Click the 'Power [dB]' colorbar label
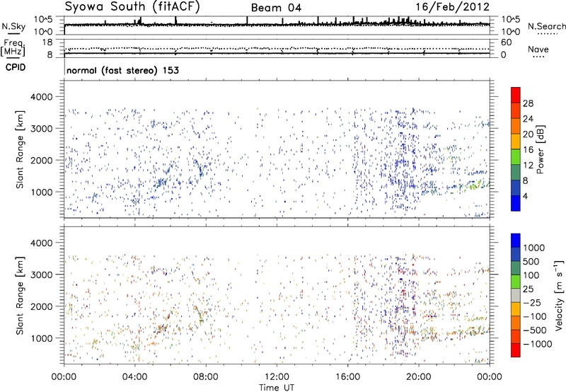The image size is (566, 392). (540, 149)
